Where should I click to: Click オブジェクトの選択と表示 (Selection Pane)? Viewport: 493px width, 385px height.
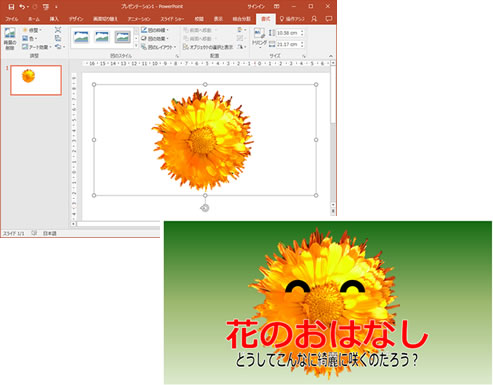208,47
